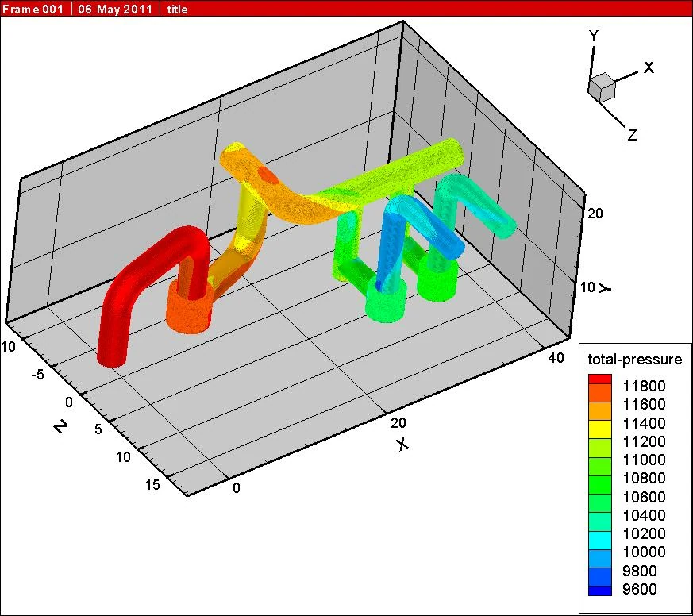Click X axis tick label 40
This screenshot has width=693, height=616.
556,357
